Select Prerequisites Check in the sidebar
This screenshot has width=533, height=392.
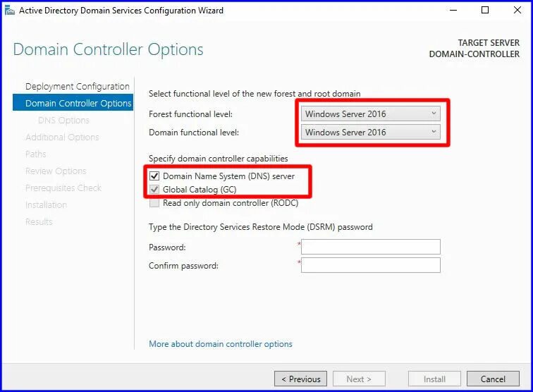(x=63, y=188)
